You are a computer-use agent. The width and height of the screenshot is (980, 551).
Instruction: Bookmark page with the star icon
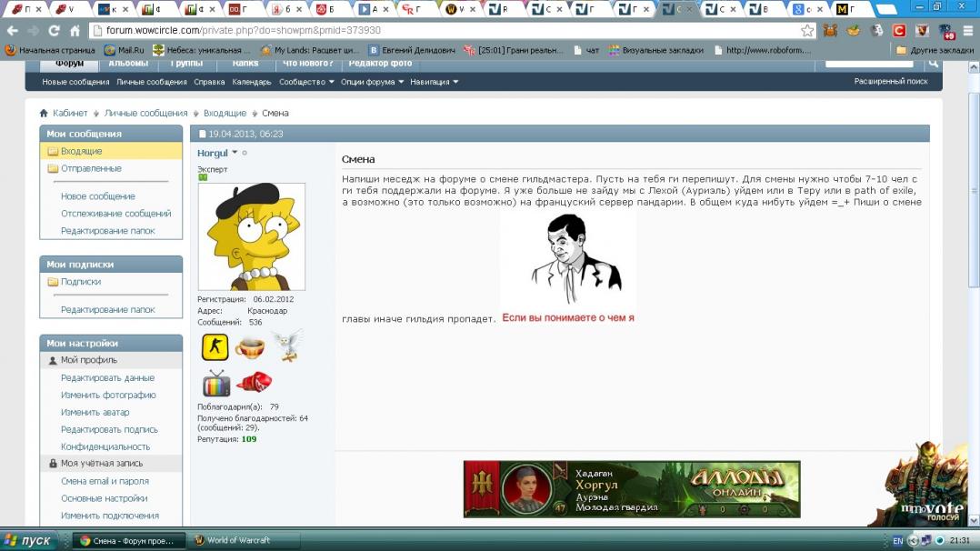(806, 30)
